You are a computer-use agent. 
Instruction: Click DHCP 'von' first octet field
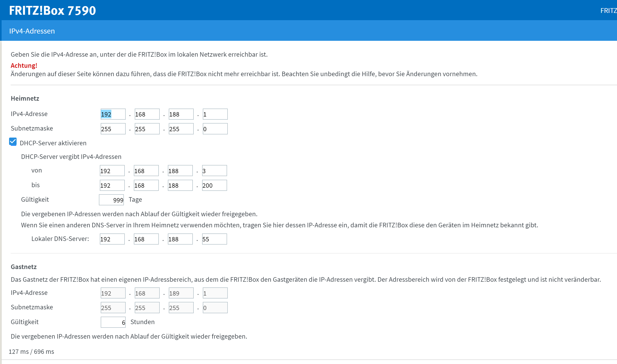click(x=112, y=171)
